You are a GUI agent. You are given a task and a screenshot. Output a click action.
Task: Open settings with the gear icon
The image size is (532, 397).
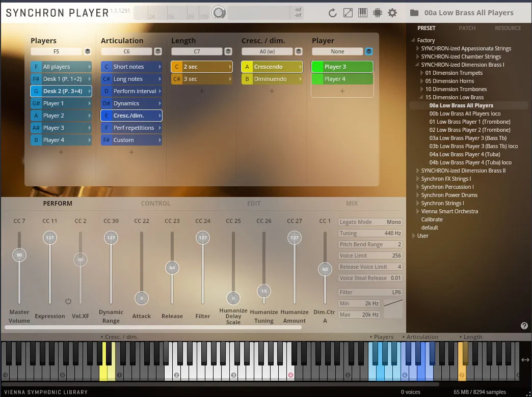(392, 13)
